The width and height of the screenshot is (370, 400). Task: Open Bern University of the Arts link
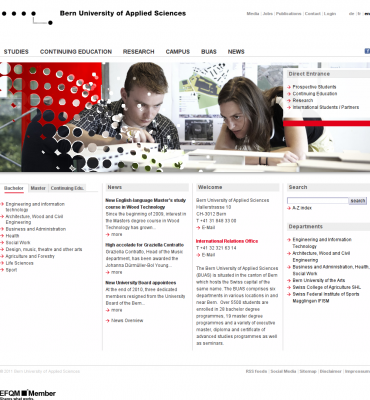(x=319, y=280)
